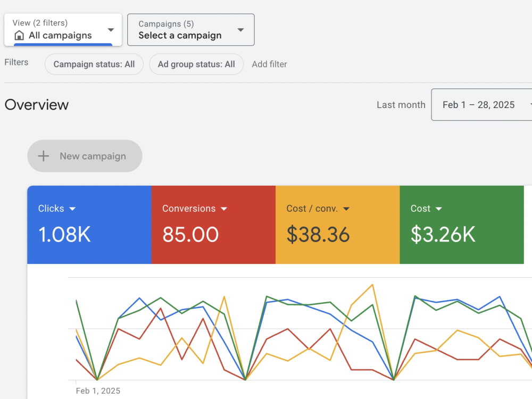Click the home icon beside All campaigns
Image resolution: width=532 pixels, height=399 pixels.
pos(19,35)
